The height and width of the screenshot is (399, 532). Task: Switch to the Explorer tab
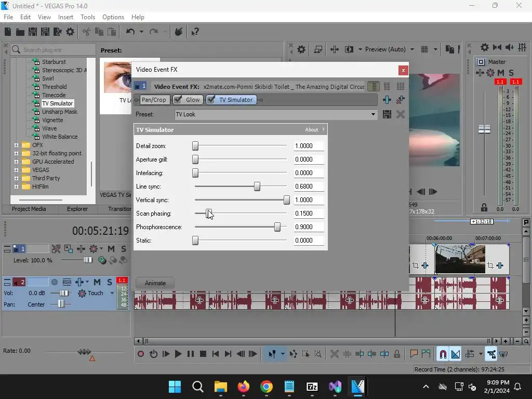[77, 209]
